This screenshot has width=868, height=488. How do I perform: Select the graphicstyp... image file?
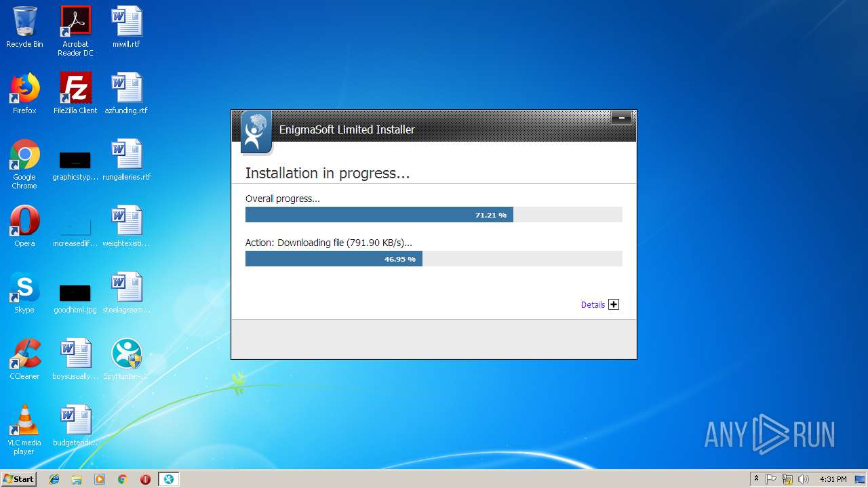[75, 165]
